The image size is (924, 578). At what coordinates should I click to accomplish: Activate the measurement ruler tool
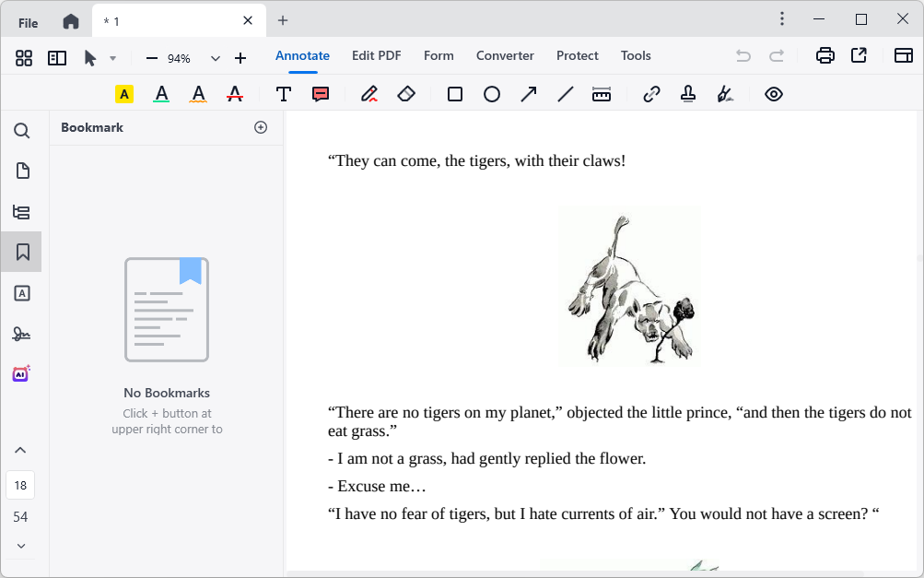coord(602,94)
